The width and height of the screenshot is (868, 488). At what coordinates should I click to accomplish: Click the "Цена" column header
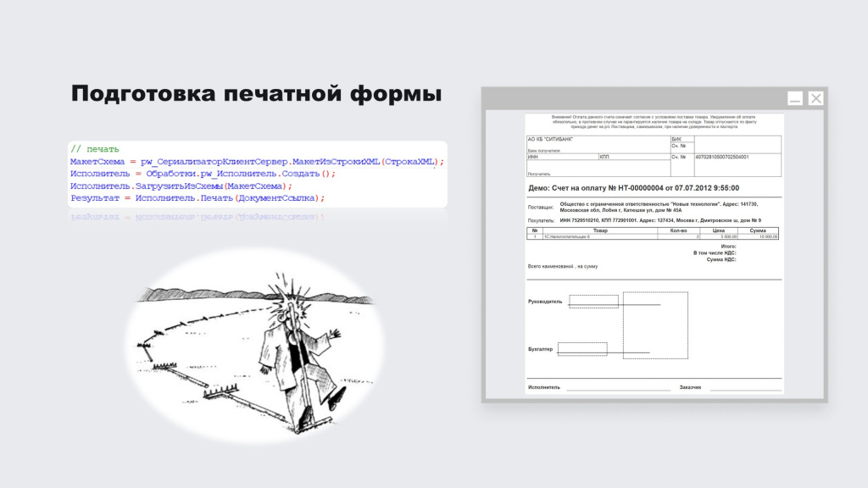coord(719,230)
